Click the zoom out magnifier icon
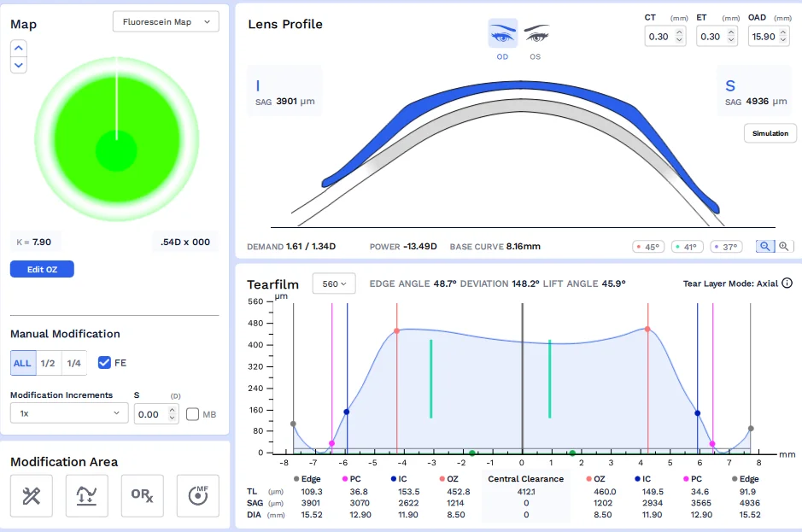 click(x=765, y=246)
